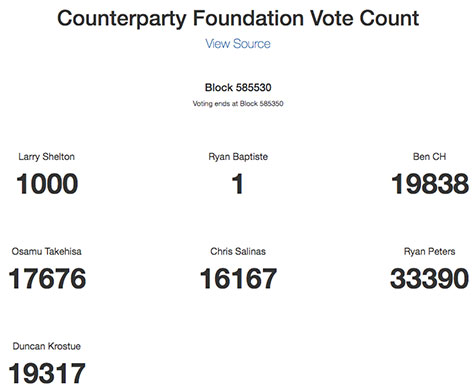
Task: Click Duncan Krostue's vote count 19317
Action: click(47, 373)
